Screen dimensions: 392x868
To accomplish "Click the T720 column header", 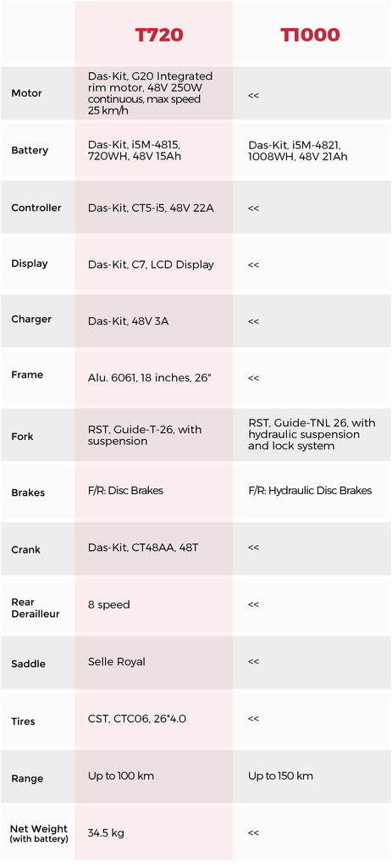I will click(159, 35).
